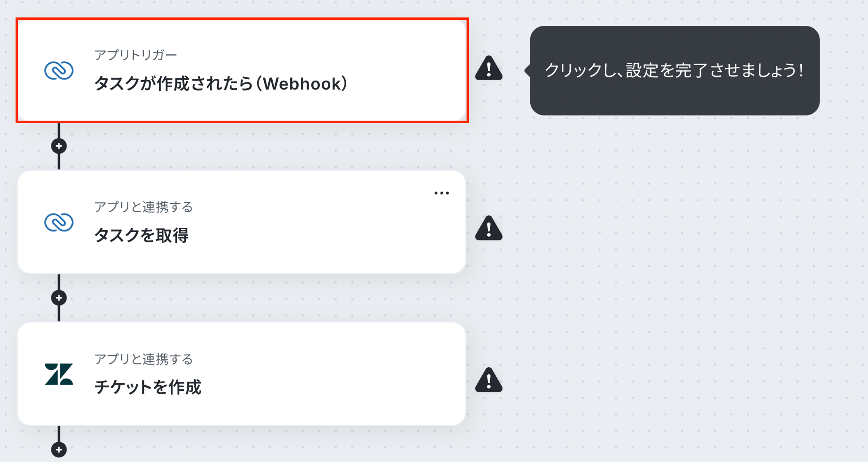Click the タスクが作成されたら (Webhook) title text

tap(221, 83)
